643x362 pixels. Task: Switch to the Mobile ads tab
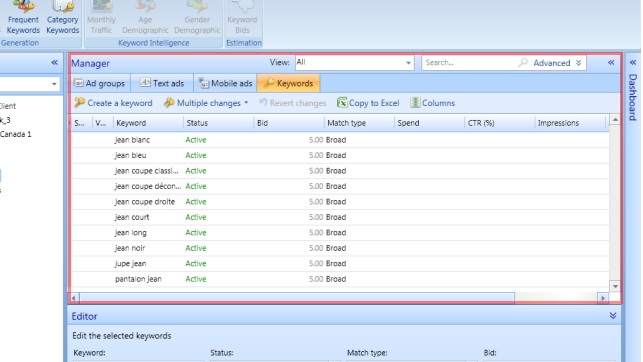tap(225, 83)
